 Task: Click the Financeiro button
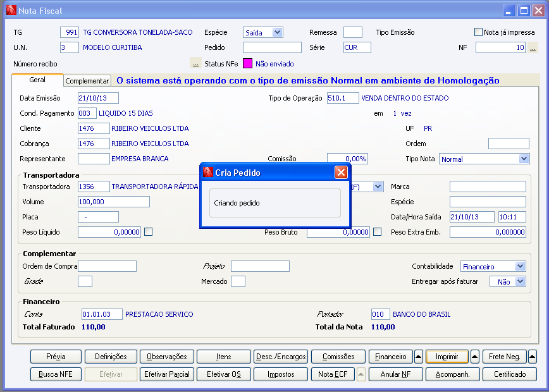391,357
